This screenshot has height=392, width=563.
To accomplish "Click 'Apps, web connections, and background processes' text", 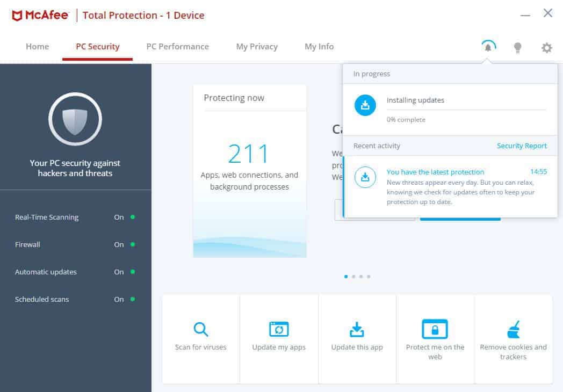I will 250,181.
